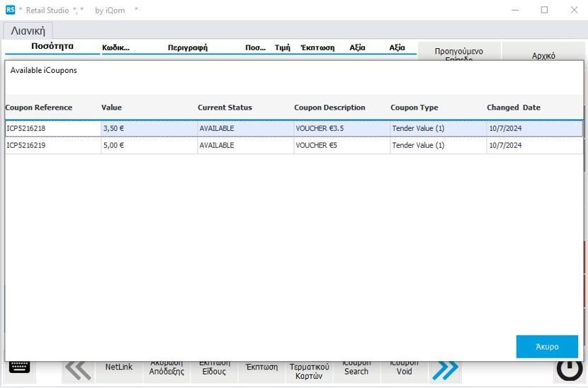This screenshot has height=388, width=588.
Task: Click the Value column header
Action: (112, 108)
